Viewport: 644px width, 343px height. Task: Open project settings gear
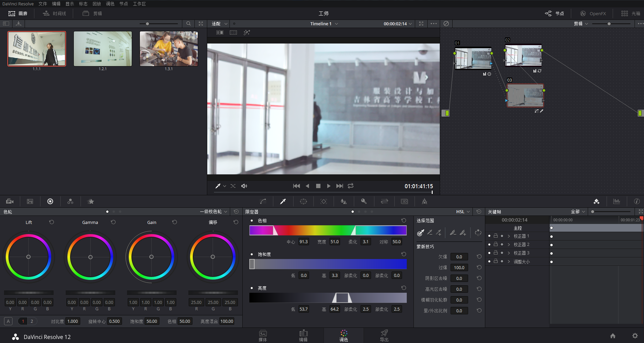click(x=635, y=336)
